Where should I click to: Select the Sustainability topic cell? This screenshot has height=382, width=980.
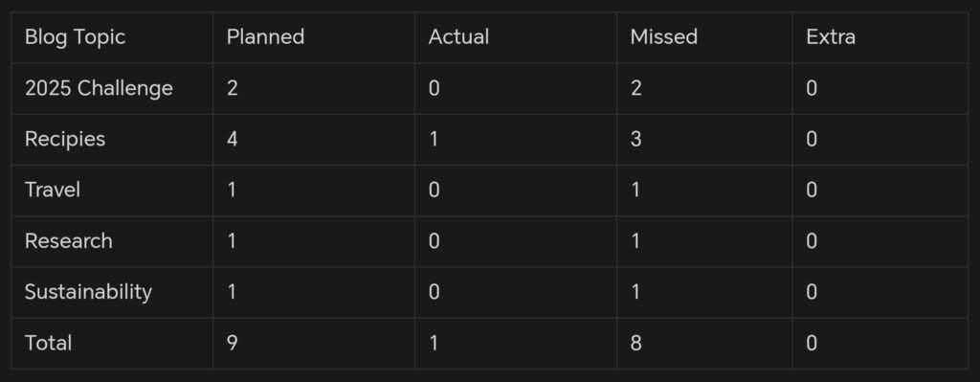coord(88,292)
